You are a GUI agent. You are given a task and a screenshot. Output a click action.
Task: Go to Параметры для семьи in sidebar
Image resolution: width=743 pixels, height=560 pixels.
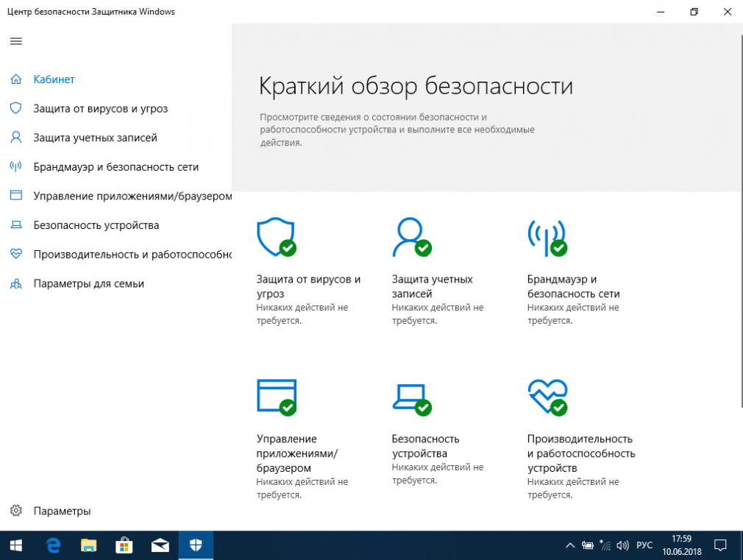(x=88, y=283)
